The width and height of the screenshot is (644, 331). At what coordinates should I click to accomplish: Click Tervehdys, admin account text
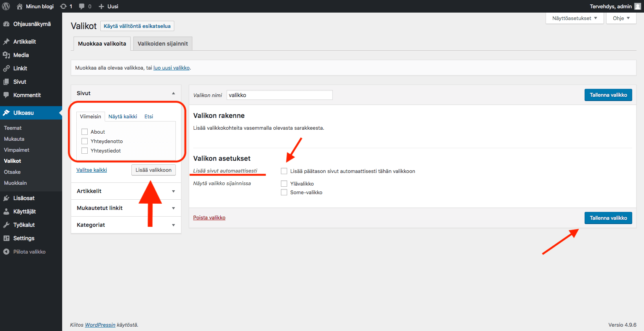pyautogui.click(x=611, y=6)
